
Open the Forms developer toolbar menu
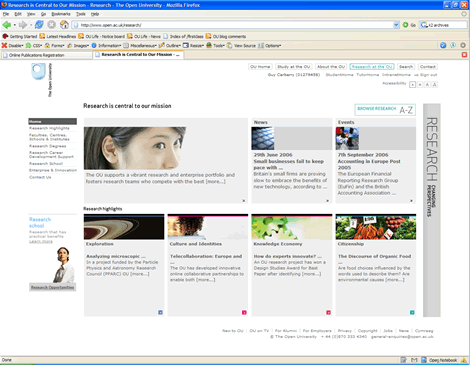point(55,45)
